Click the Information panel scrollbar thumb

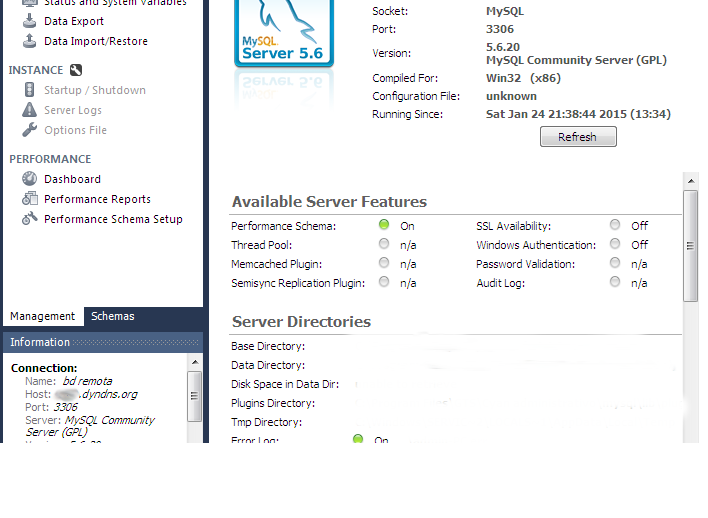coord(195,396)
